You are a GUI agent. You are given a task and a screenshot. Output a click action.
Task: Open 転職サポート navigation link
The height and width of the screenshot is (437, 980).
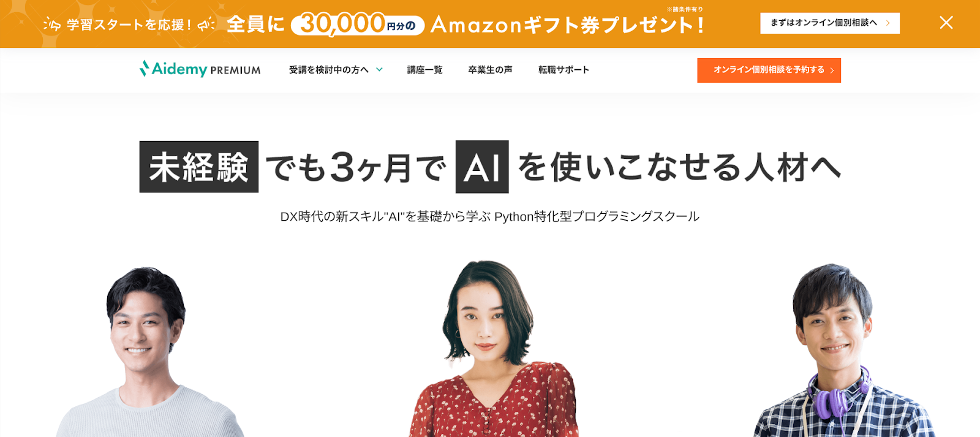(x=563, y=70)
